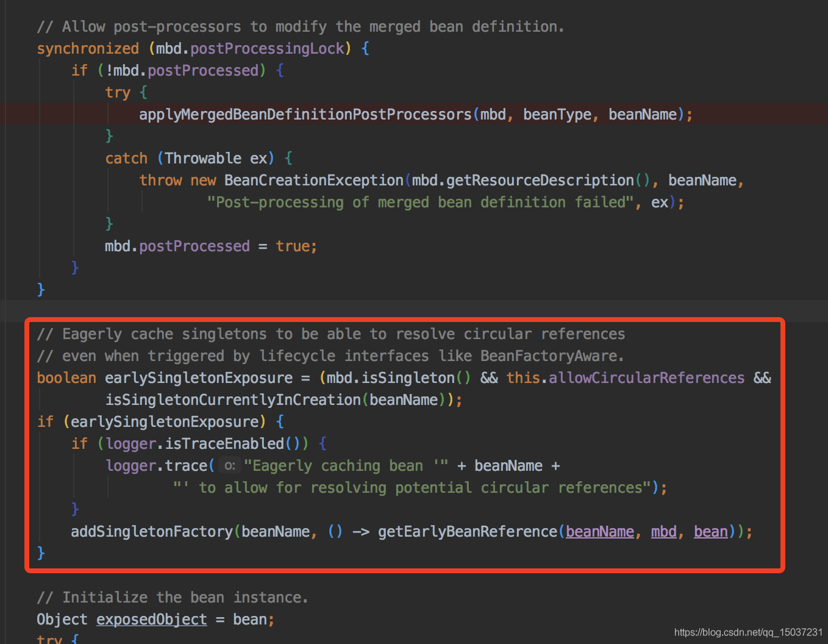Click the postProcessingLock field reference
Screen dimensions: 828x644
(268, 49)
